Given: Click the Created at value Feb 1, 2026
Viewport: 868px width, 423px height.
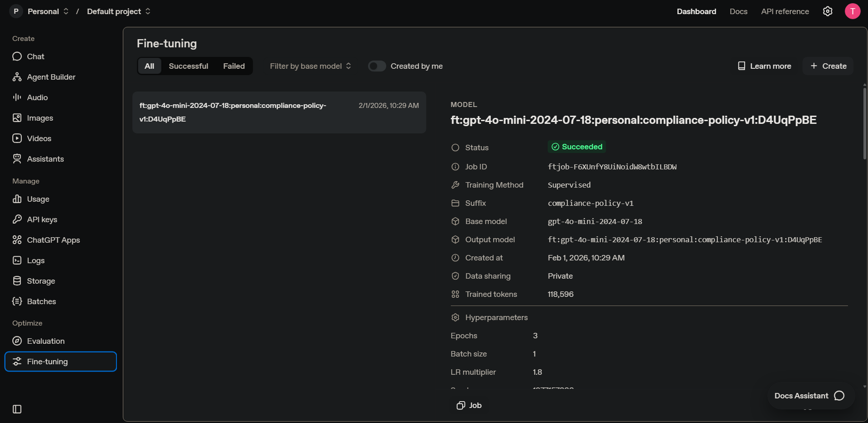Looking at the screenshot, I should point(586,258).
